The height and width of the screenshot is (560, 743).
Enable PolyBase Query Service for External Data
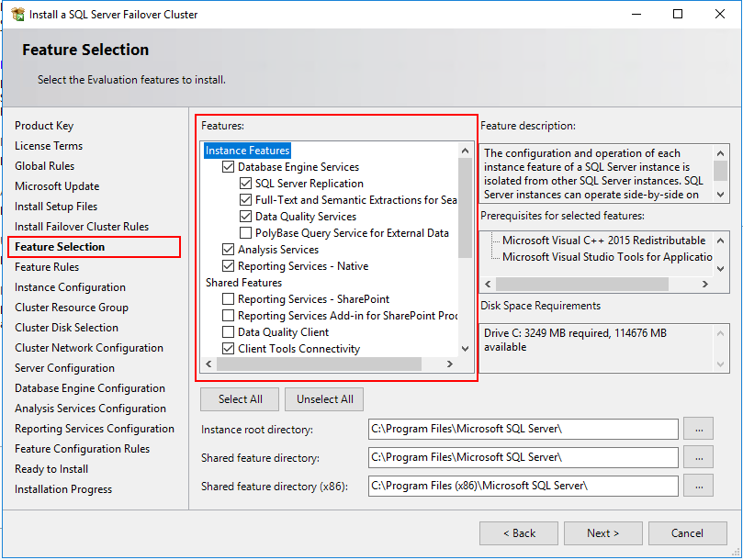[x=245, y=233]
